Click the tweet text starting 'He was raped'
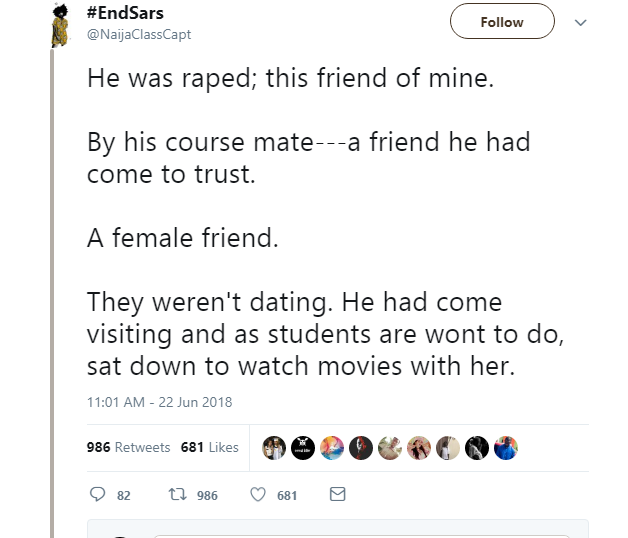The image size is (628, 538). coord(290,79)
